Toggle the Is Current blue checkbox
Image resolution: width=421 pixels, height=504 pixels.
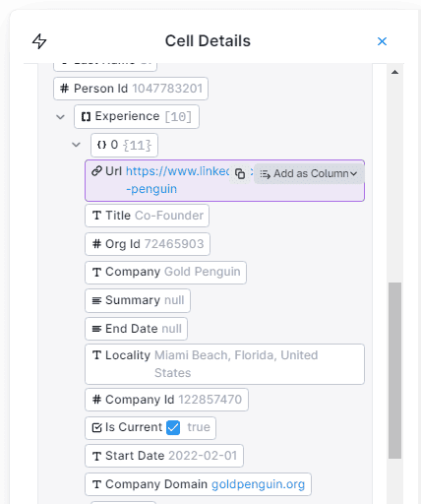point(173,427)
